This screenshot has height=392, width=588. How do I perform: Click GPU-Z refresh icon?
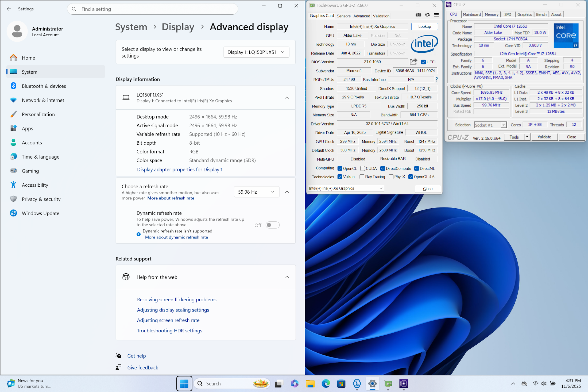[427, 15]
